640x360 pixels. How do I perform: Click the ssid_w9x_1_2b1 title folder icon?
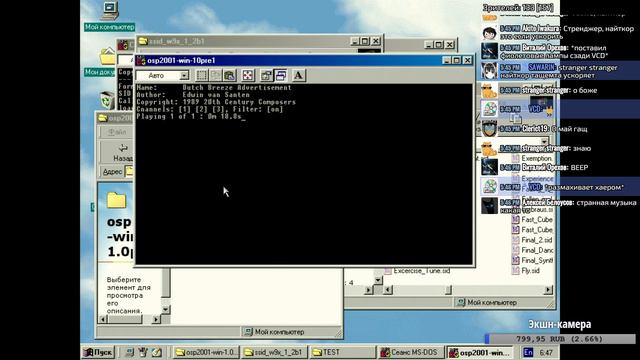143,41
